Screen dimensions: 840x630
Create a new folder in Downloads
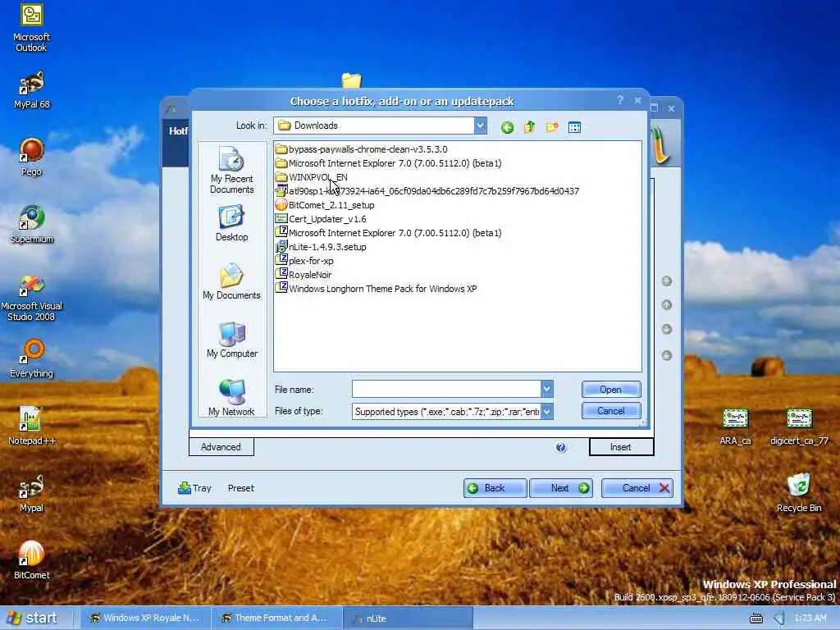coord(552,127)
